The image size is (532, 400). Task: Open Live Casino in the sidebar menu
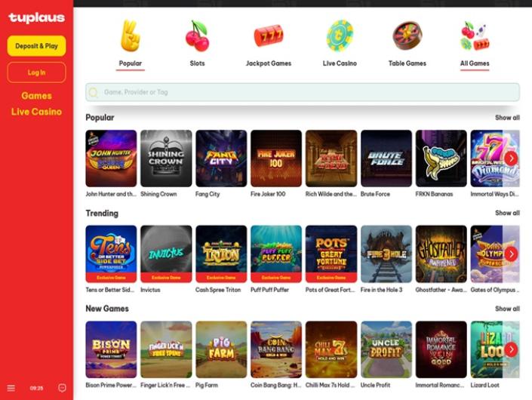coord(37,112)
